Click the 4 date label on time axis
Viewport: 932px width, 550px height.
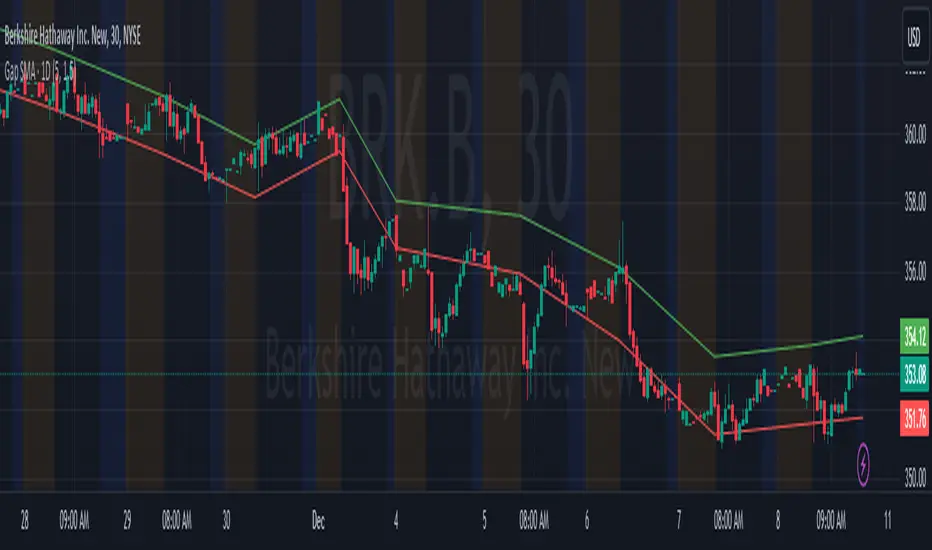396,521
